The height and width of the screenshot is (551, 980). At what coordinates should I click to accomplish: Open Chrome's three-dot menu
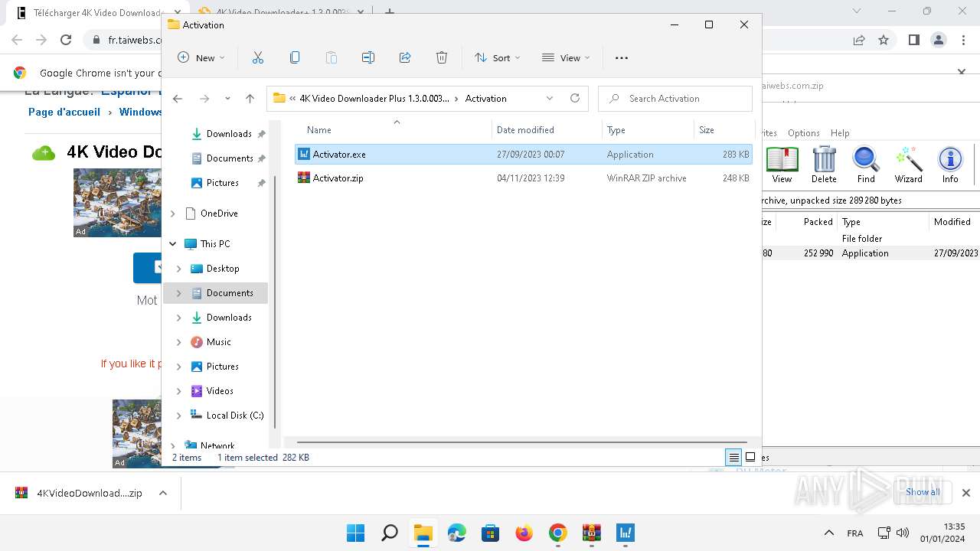[x=964, y=40]
